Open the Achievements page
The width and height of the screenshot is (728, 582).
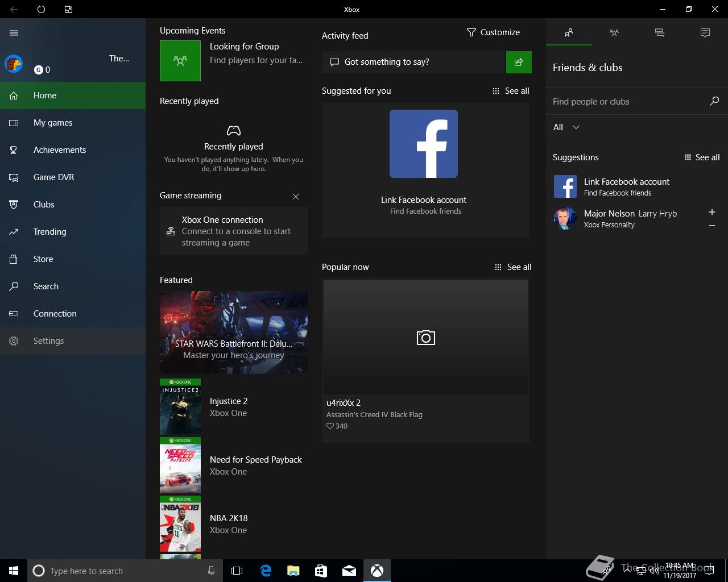click(73, 150)
